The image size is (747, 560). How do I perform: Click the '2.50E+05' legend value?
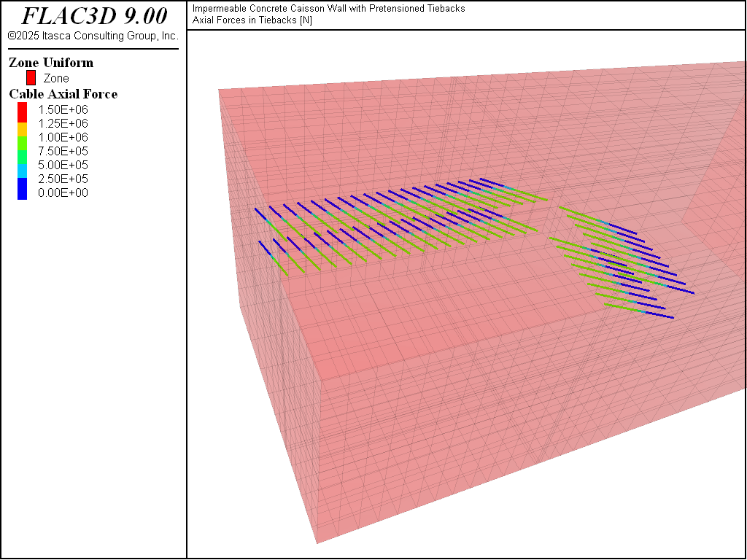coord(63,179)
